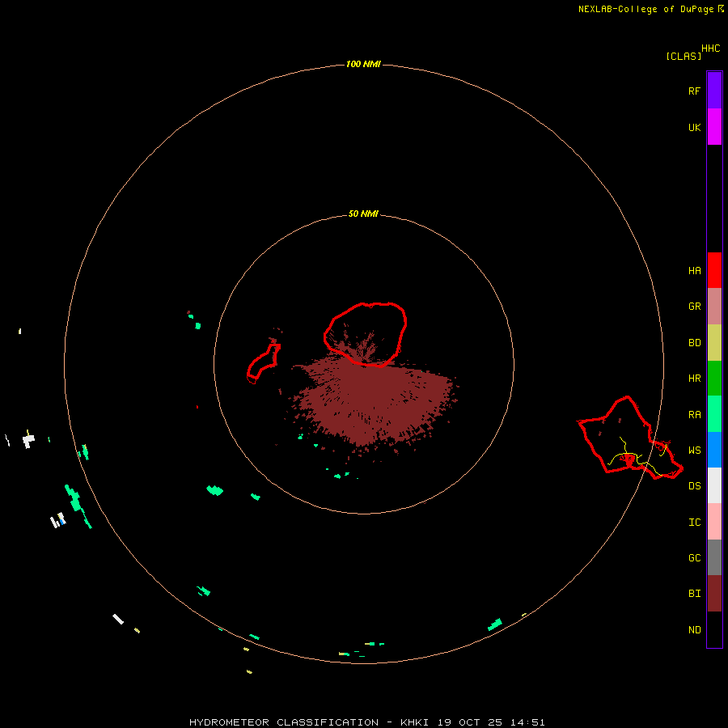Image resolution: width=728 pixels, height=728 pixels.
Task: Click the IC pink legend swatch
Action: (x=714, y=522)
